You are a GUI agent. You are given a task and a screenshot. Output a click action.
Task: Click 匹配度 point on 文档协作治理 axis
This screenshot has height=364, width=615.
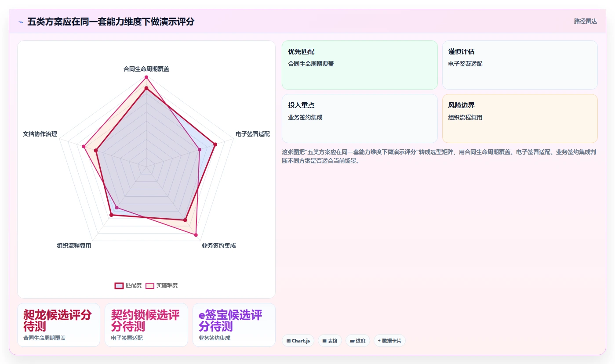point(96,151)
